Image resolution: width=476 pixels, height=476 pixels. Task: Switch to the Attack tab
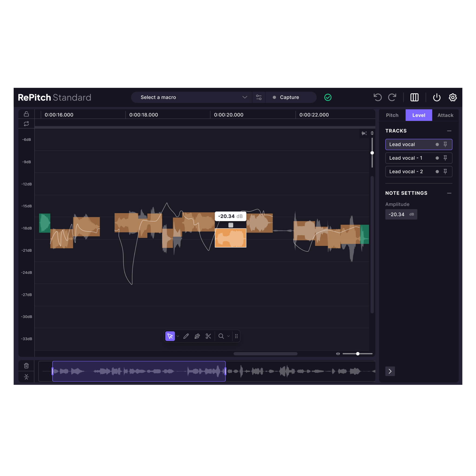pos(445,115)
